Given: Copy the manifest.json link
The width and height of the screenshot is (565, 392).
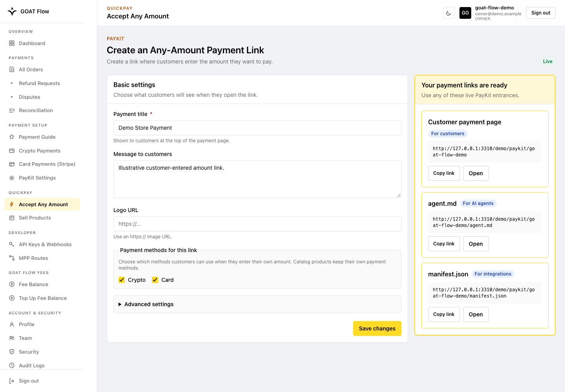Looking at the screenshot, I should pos(444,314).
